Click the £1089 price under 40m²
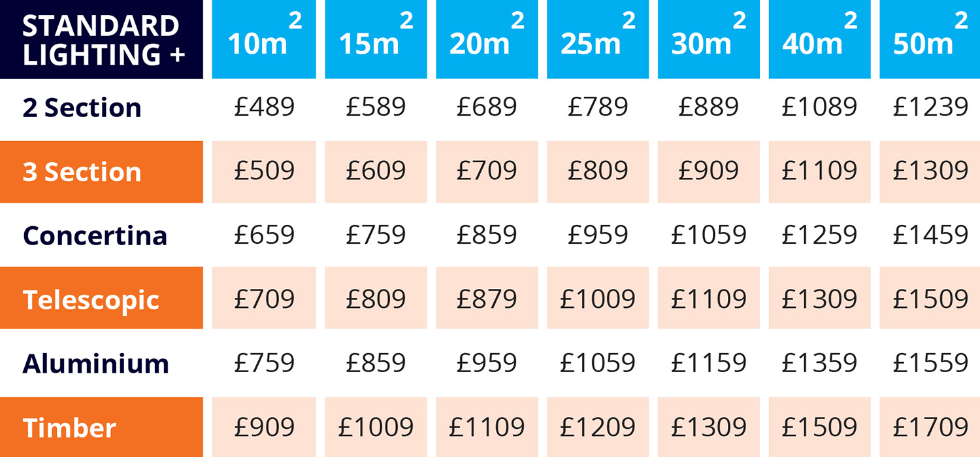The image size is (980, 457). pos(819,108)
